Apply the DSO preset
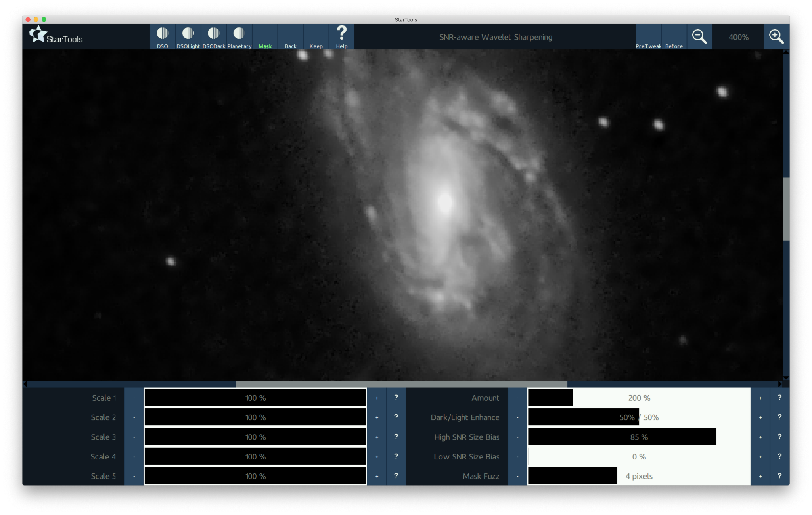The image size is (812, 515). click(x=163, y=37)
